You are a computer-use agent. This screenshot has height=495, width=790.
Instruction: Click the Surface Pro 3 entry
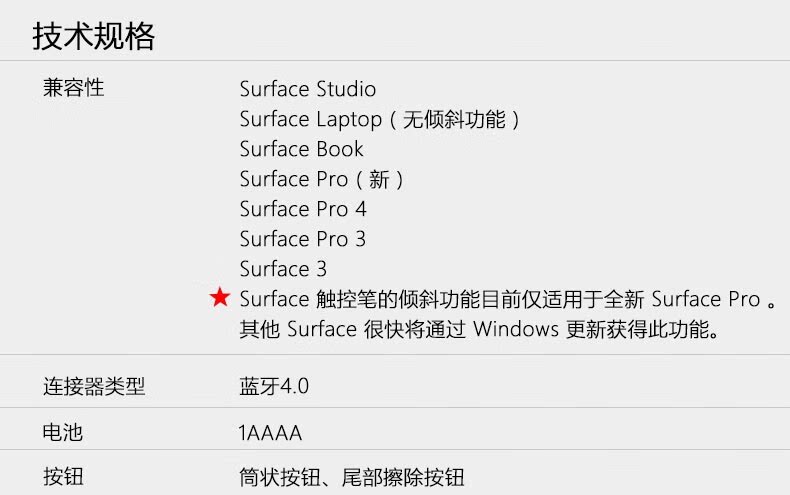pyautogui.click(x=303, y=239)
